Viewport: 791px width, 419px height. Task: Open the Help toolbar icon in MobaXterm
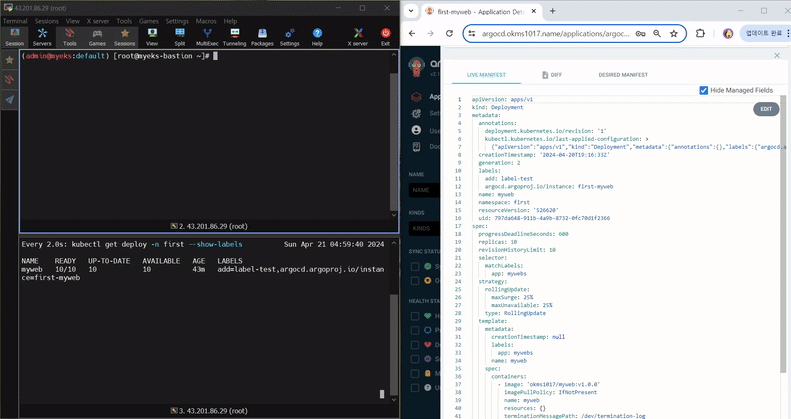pyautogui.click(x=317, y=37)
